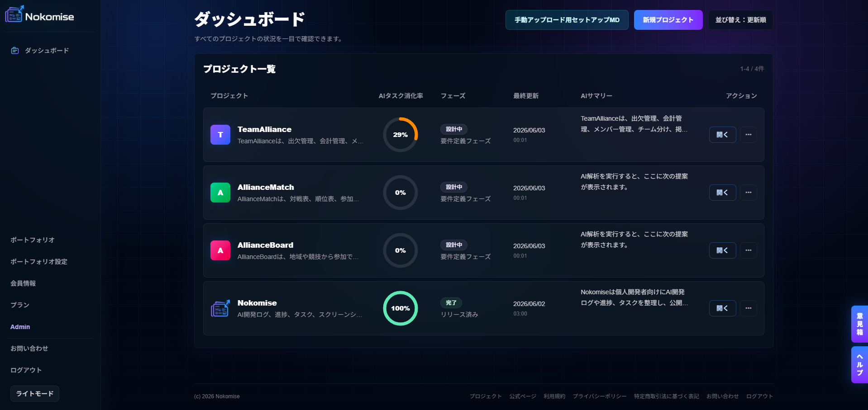Click the AllianceBoard pink A project icon

(x=220, y=250)
